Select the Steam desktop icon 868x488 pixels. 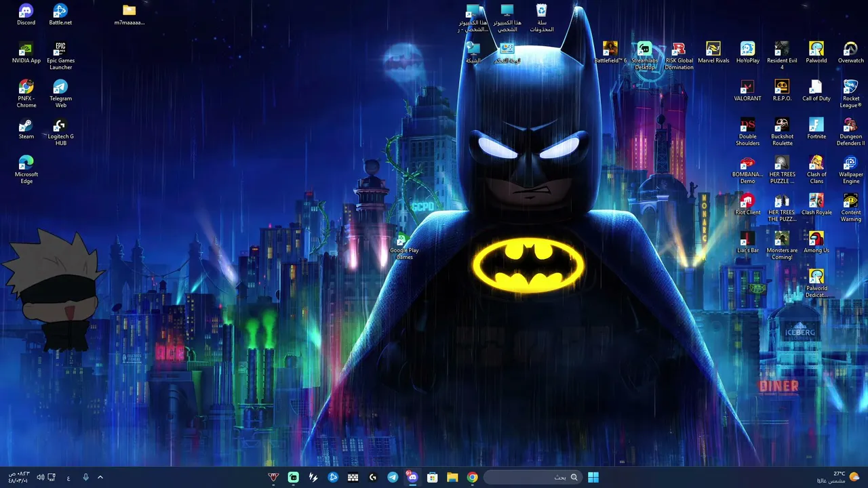pos(26,128)
